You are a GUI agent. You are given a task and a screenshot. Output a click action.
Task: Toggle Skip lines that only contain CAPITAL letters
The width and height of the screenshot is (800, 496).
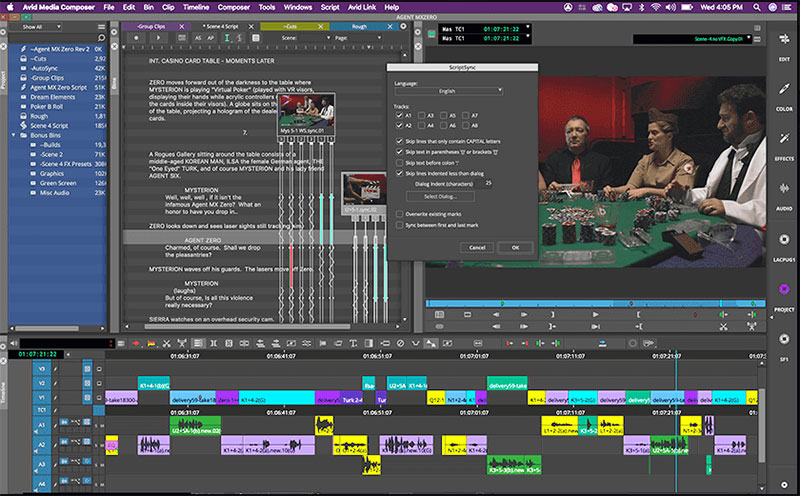pyautogui.click(x=399, y=141)
